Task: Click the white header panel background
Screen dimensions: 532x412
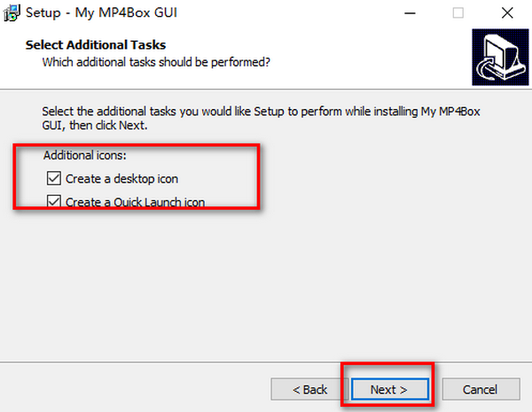Action: (372, 53)
